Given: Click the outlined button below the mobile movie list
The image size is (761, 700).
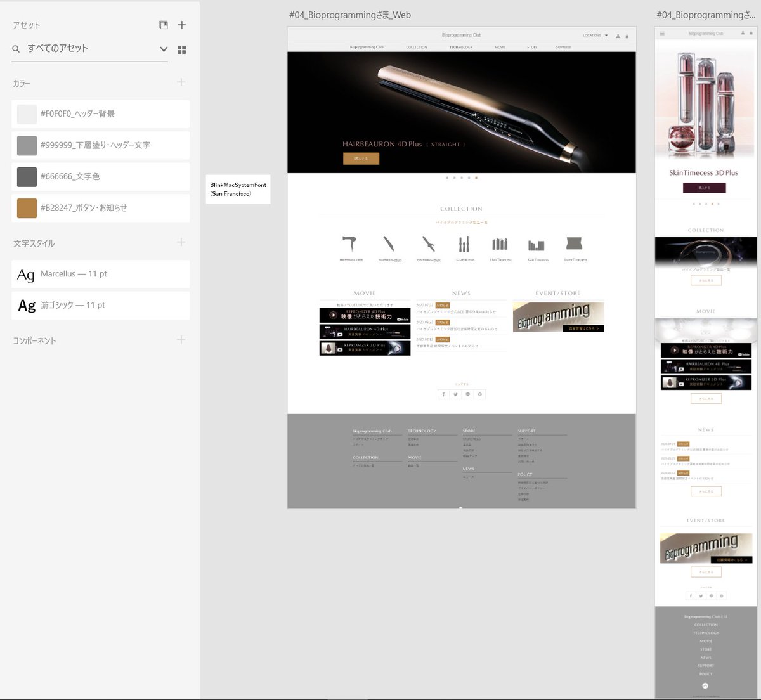Looking at the screenshot, I should (706, 398).
